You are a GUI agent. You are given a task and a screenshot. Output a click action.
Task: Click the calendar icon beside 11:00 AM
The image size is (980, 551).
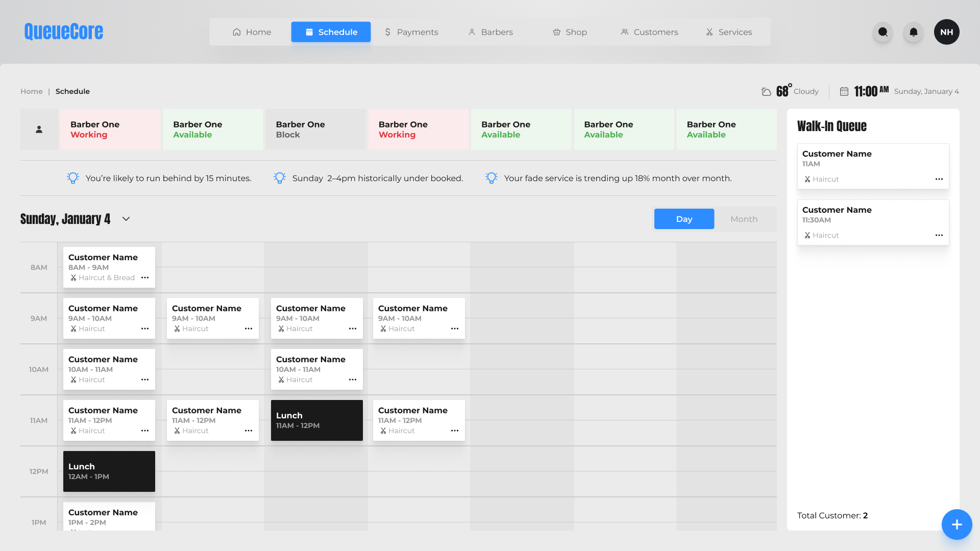pyautogui.click(x=845, y=91)
